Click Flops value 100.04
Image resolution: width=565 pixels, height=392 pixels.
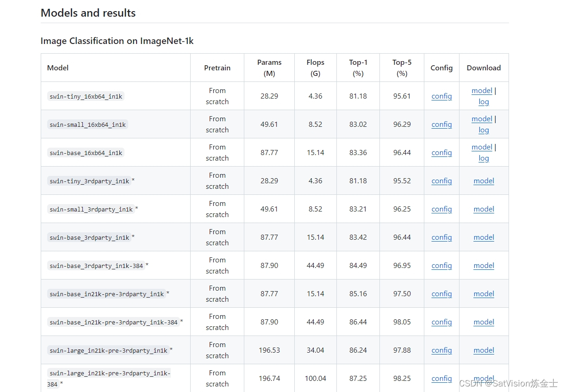tap(316, 379)
